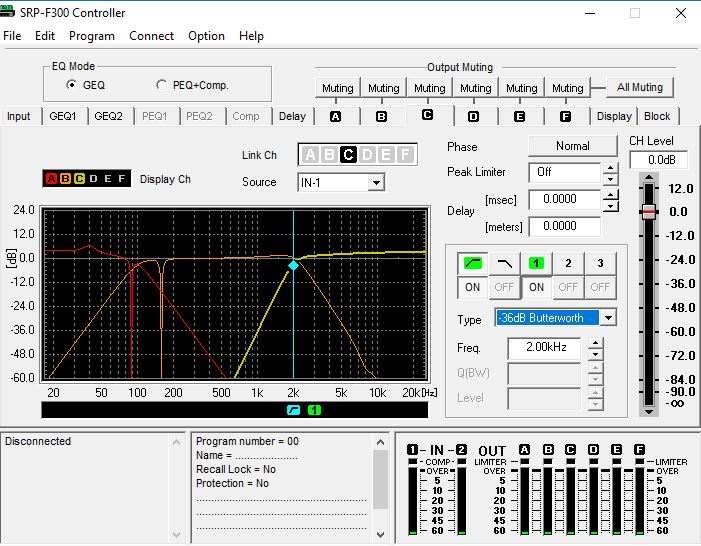Screen dimensions: 701x546
Task: Open the Source IN-1 dropdown
Action: click(376, 182)
